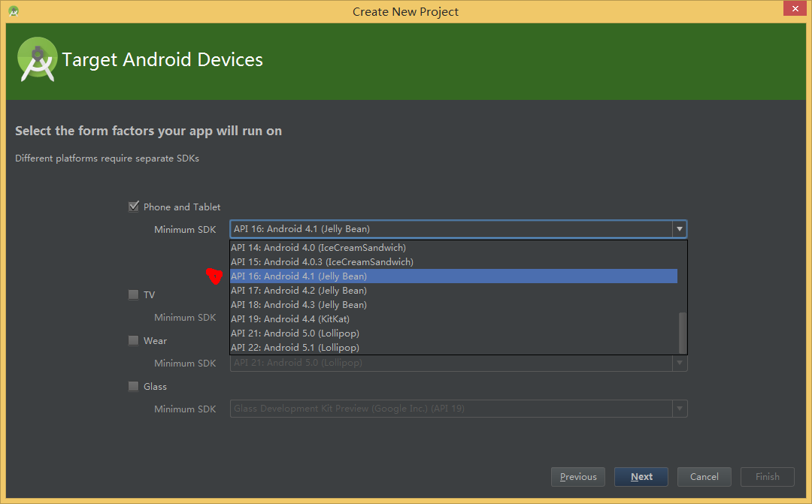812x504 pixels.
Task: Uncheck the Phone and Tablet checkbox
Action: (x=134, y=207)
